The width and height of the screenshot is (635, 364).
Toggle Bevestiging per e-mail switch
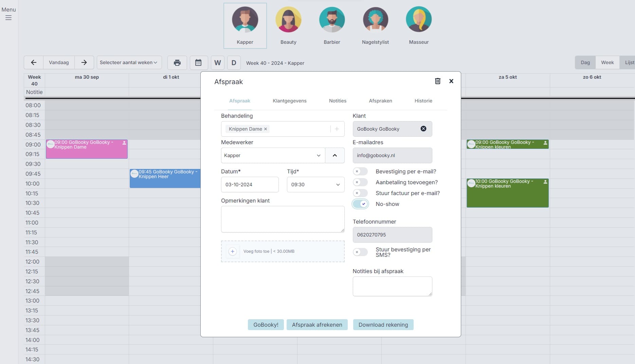tap(360, 172)
